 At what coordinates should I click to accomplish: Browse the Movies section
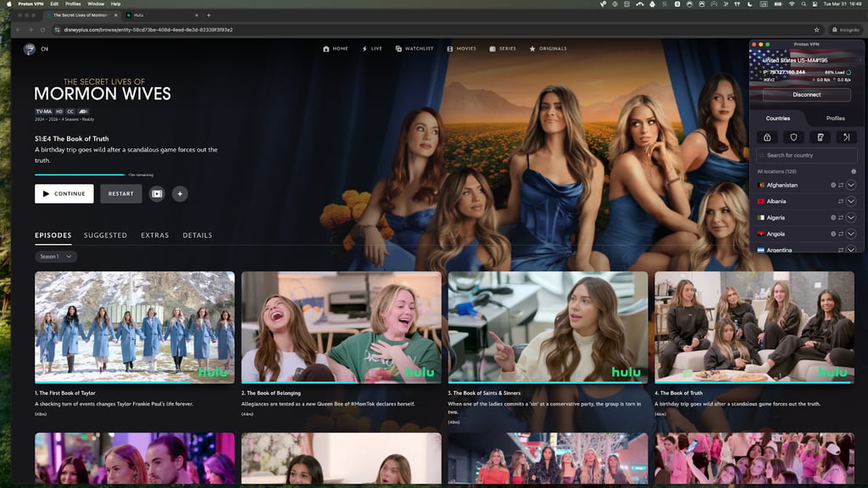pyautogui.click(x=461, y=48)
